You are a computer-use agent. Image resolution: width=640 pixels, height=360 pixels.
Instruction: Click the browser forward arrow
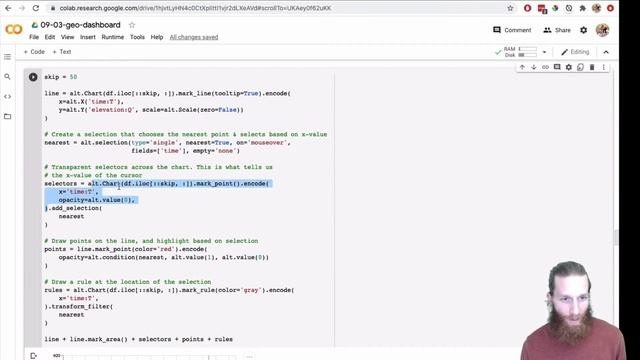pos(22,8)
